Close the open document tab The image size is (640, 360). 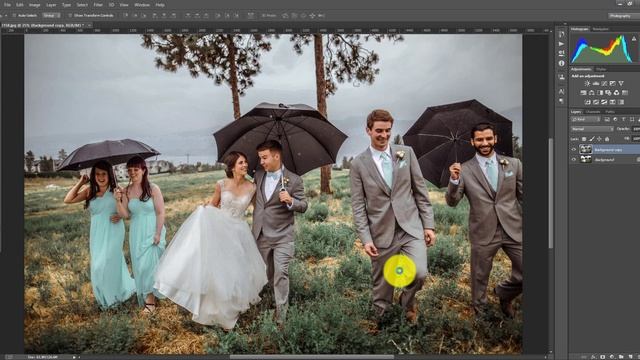[x=89, y=25]
